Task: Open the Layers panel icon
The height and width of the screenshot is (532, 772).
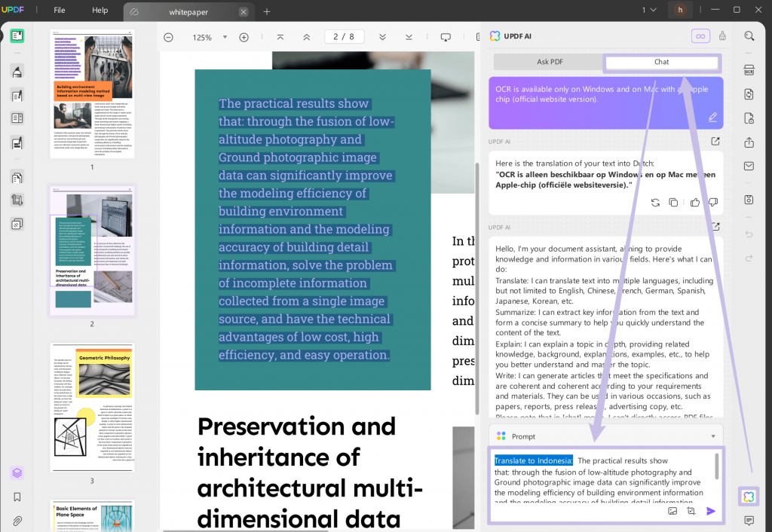Action: [17, 473]
